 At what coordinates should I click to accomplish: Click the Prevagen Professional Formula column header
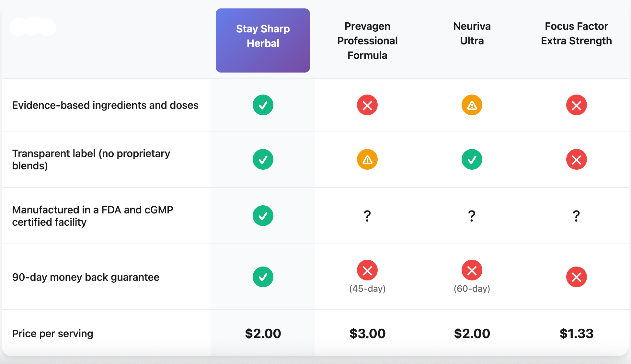pyautogui.click(x=367, y=41)
